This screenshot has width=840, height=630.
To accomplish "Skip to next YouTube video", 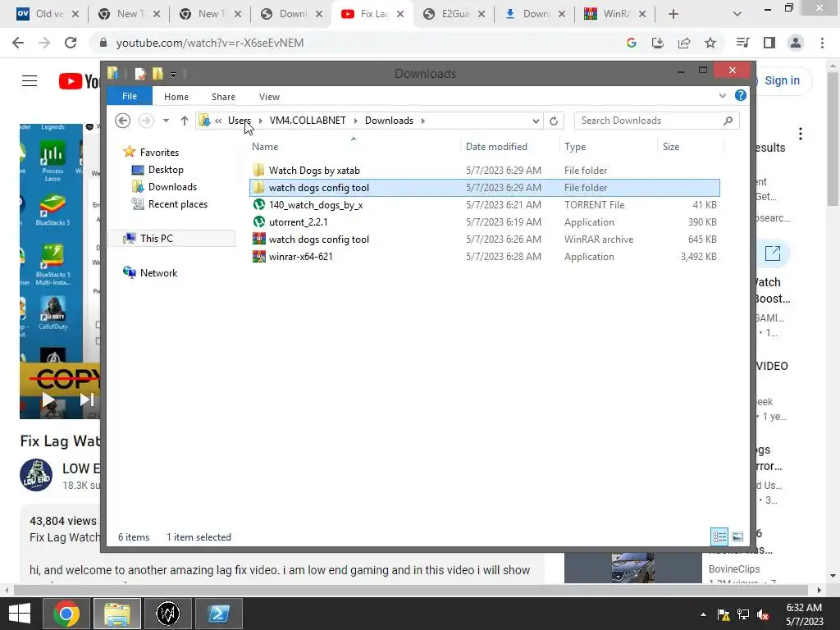I will point(87,399).
